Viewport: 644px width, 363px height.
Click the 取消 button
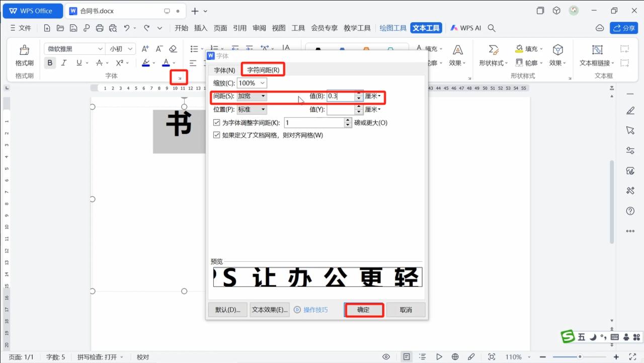pyautogui.click(x=406, y=310)
